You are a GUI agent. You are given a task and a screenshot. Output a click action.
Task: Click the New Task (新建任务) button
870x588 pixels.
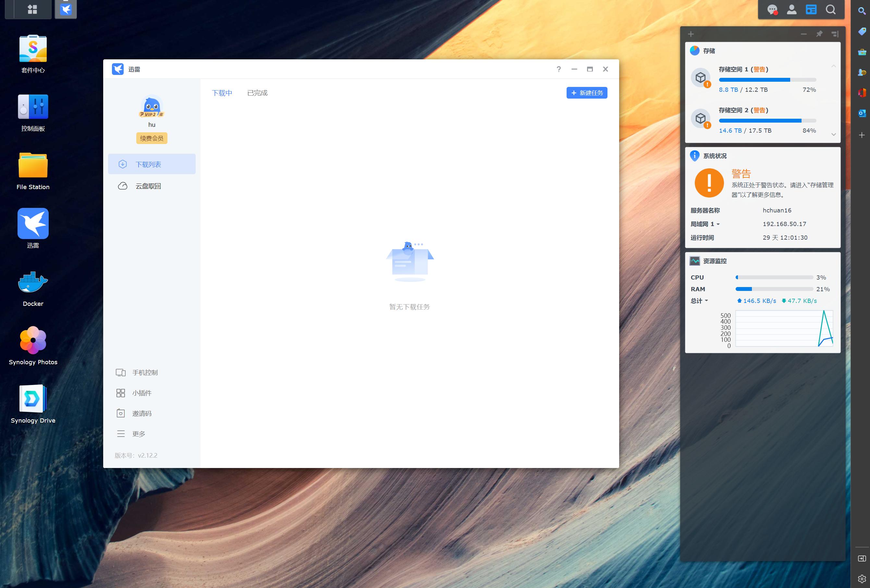point(587,93)
